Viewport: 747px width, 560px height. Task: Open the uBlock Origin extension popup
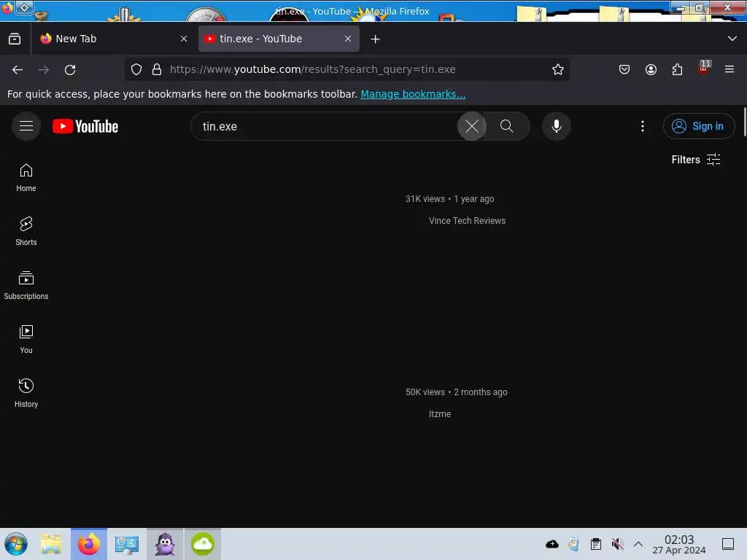tap(704, 69)
